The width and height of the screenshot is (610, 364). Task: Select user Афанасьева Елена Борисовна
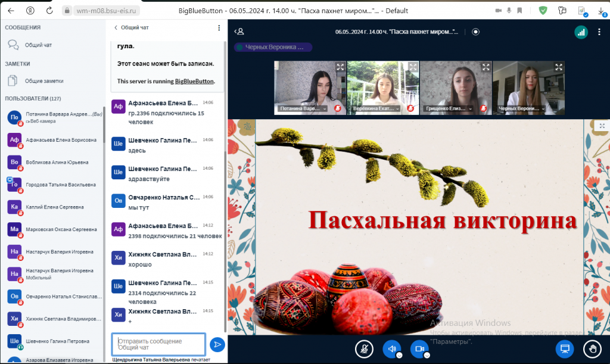pos(54,140)
